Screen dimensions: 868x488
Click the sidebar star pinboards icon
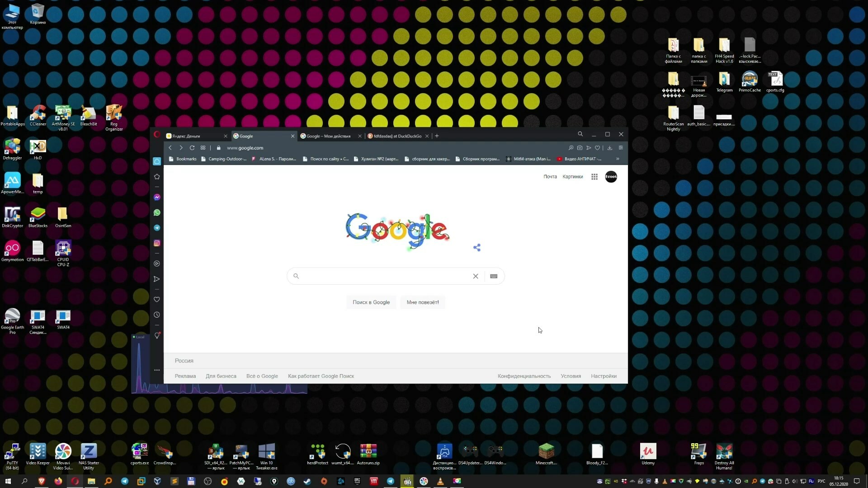pyautogui.click(x=157, y=177)
